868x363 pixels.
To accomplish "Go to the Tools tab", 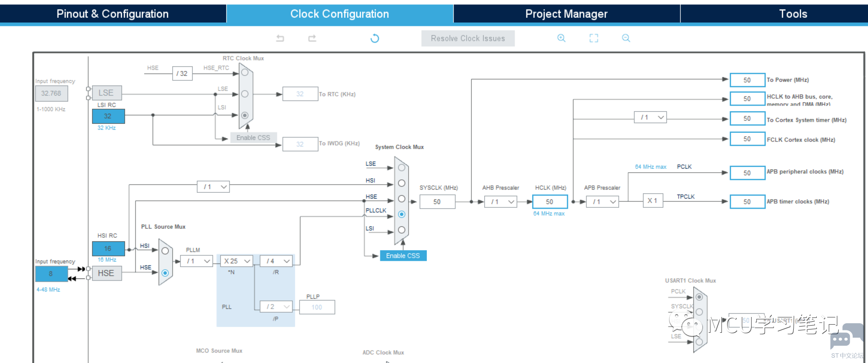I will click(x=793, y=14).
